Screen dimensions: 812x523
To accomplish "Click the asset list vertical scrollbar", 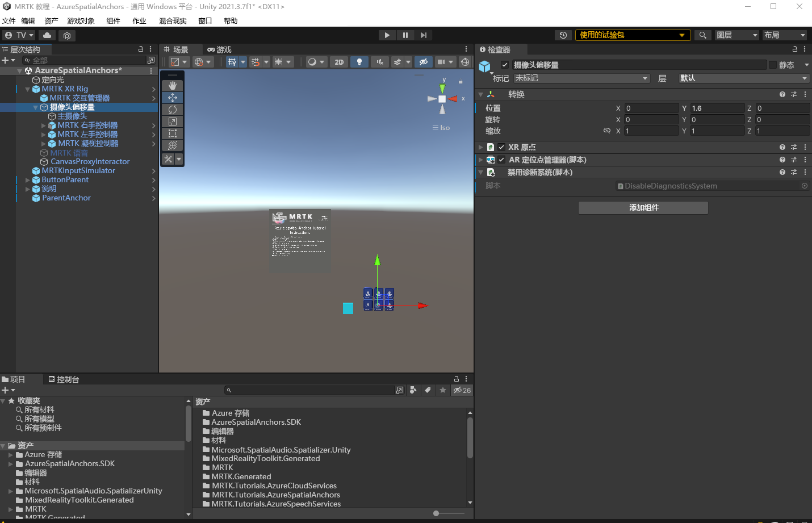I will pyautogui.click(x=470, y=438).
